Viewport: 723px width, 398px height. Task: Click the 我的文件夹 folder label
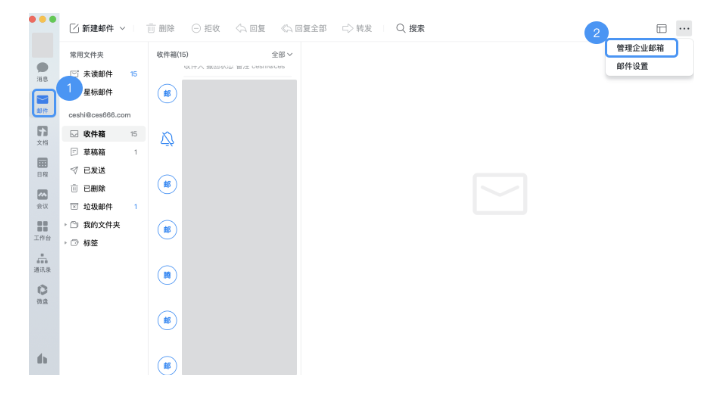click(x=101, y=225)
